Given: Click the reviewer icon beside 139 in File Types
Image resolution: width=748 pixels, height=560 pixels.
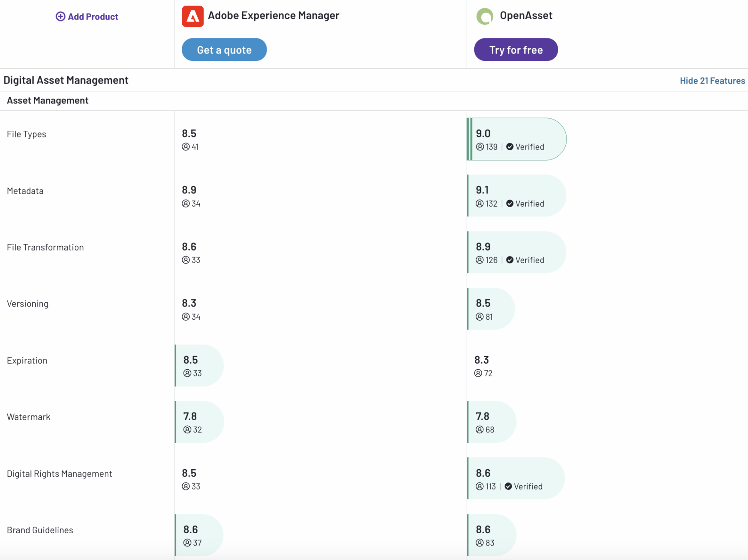Looking at the screenshot, I should 480,147.
